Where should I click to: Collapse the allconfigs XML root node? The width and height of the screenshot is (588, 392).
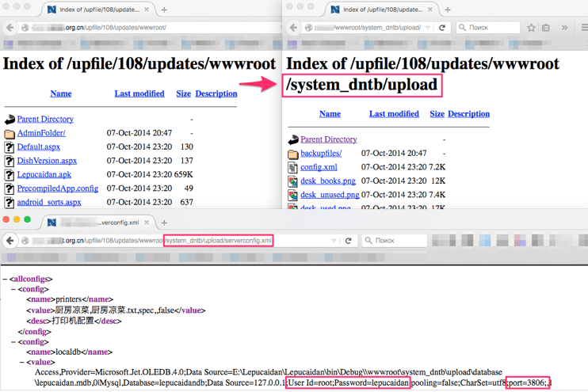pos(6,279)
